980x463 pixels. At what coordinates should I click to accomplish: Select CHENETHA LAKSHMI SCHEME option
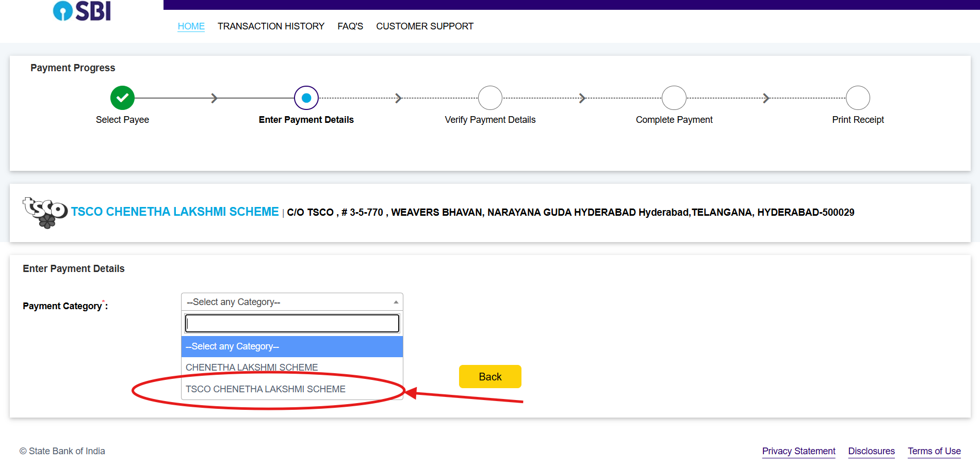(292, 368)
